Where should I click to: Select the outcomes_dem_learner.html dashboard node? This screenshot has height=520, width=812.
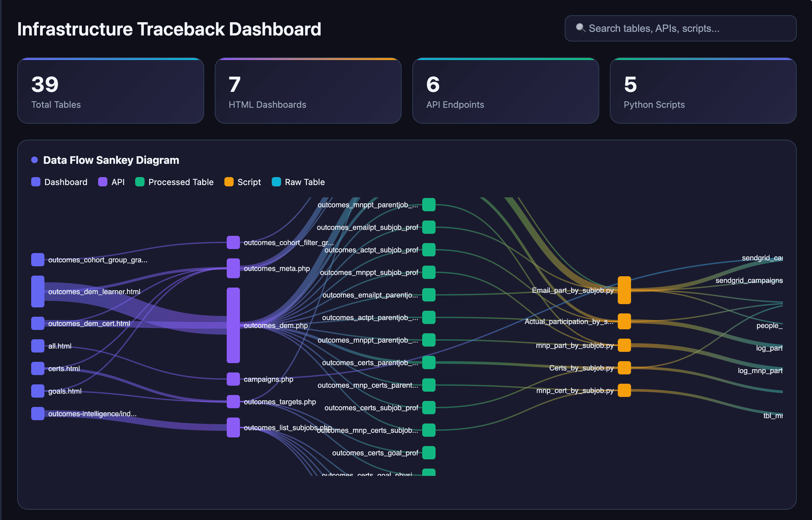click(x=38, y=291)
